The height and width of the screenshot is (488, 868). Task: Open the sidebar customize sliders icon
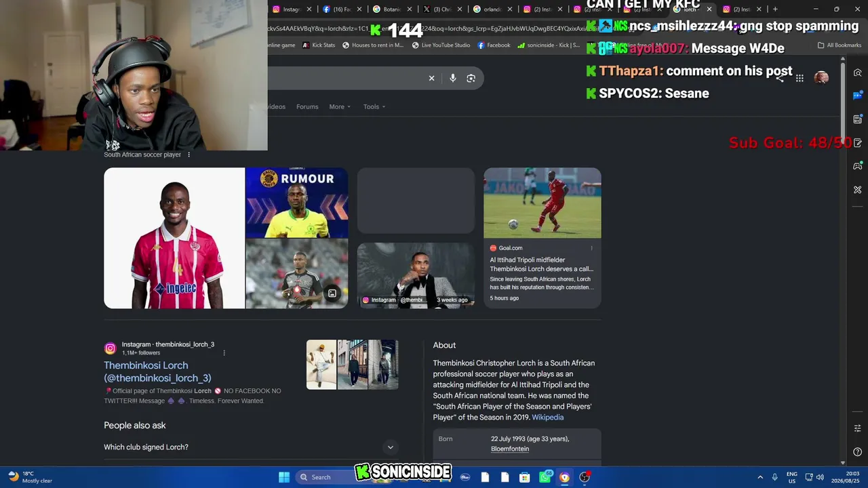tap(858, 428)
